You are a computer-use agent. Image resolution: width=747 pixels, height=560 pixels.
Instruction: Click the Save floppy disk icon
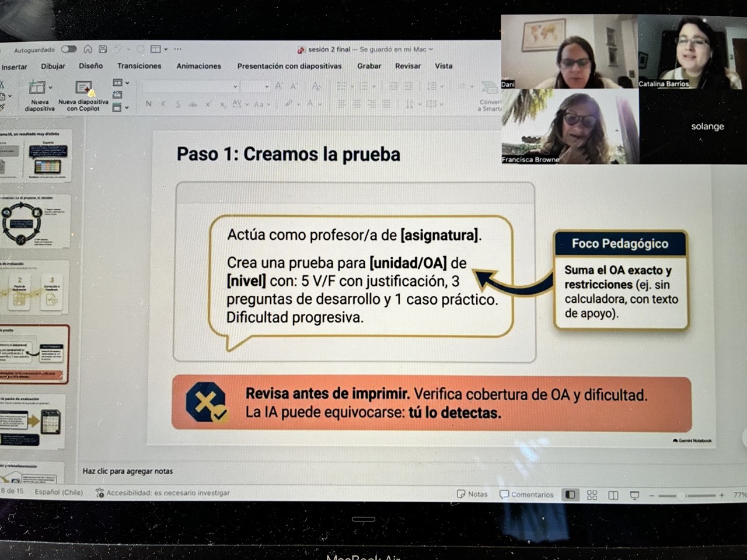[x=103, y=49]
